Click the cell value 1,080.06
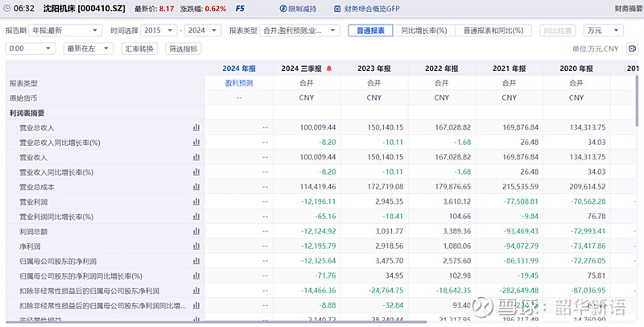This screenshot has width=644, height=327. 456,246
